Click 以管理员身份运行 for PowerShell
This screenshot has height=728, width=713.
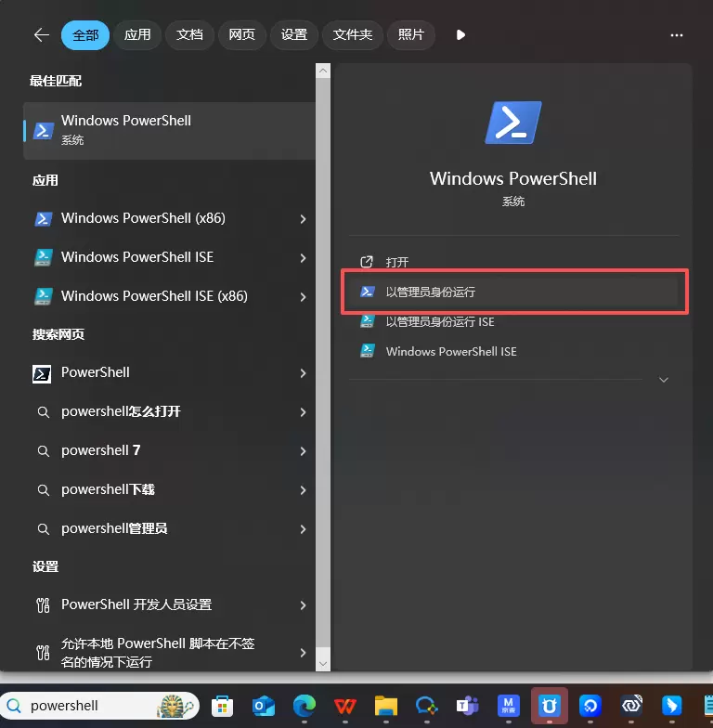point(430,292)
